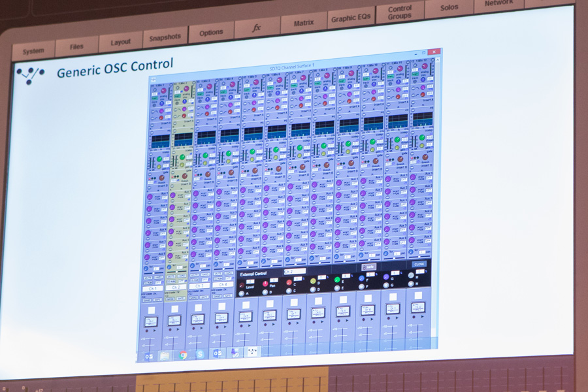Image resolution: width=588 pixels, height=392 pixels.
Task: Toggle the lower round G switch in External Control
Action: 386,285
